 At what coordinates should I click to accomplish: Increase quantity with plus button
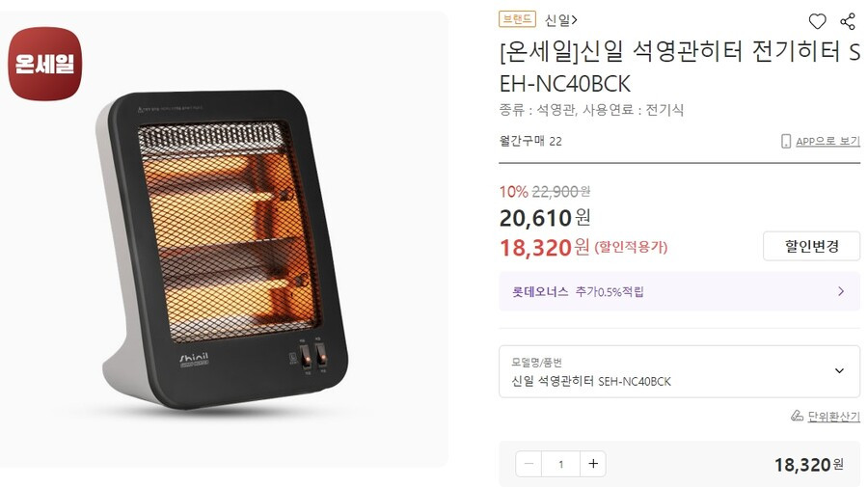pyautogui.click(x=593, y=464)
